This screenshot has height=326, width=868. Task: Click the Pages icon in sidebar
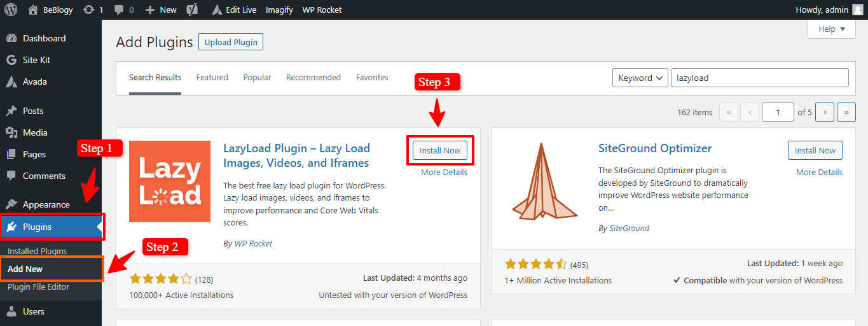11,154
